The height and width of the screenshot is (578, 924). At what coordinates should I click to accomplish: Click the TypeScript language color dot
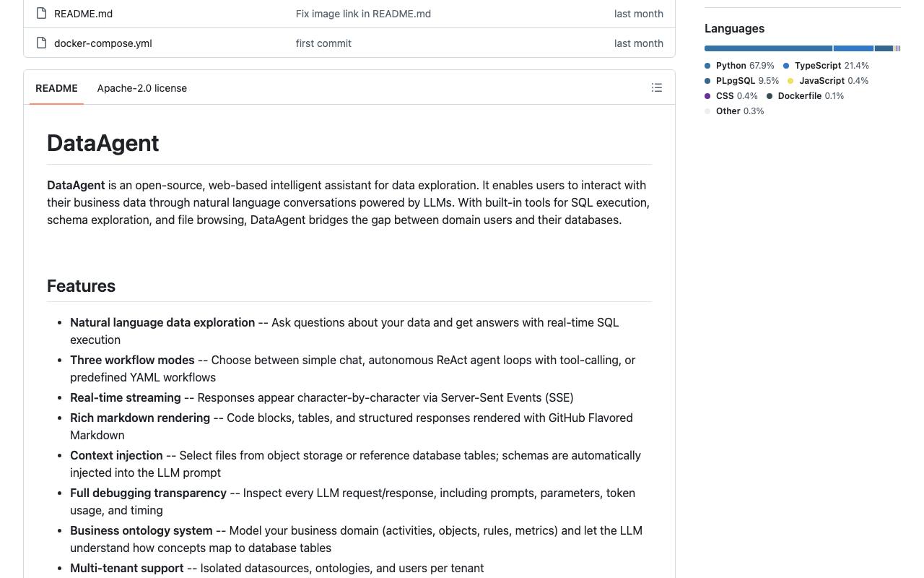click(786, 66)
